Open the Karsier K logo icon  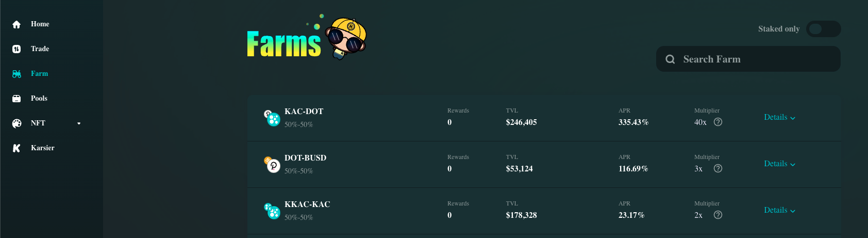pos(16,148)
